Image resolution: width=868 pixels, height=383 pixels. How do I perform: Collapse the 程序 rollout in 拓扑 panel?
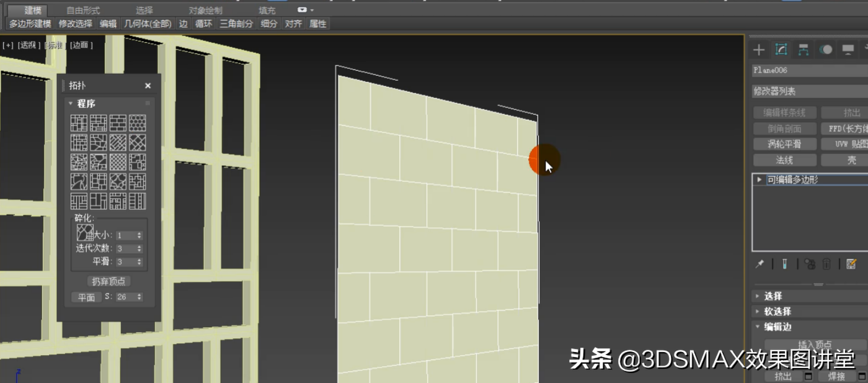click(71, 104)
